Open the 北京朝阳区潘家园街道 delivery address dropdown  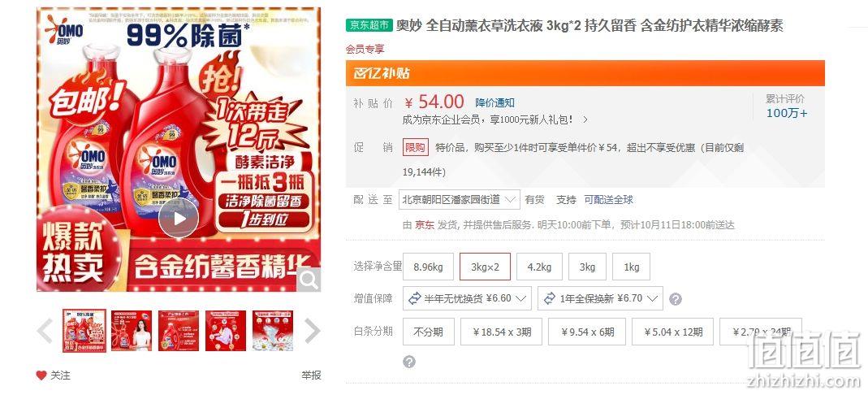point(460,199)
